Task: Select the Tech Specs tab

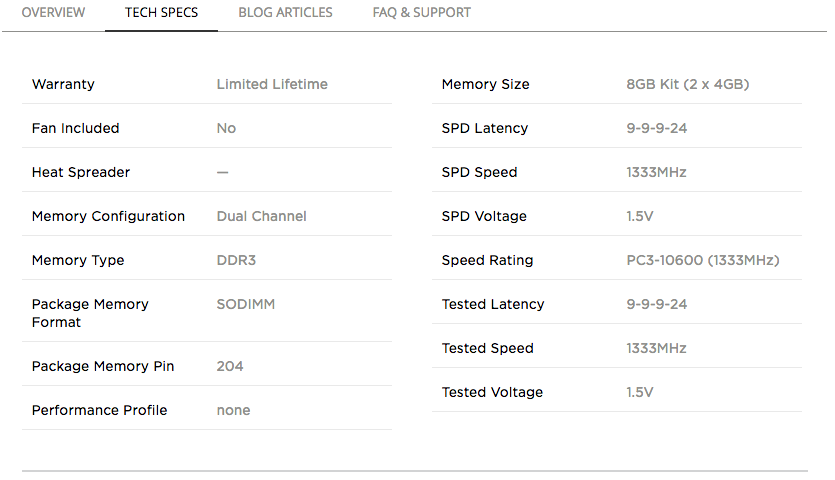Action: 161,13
